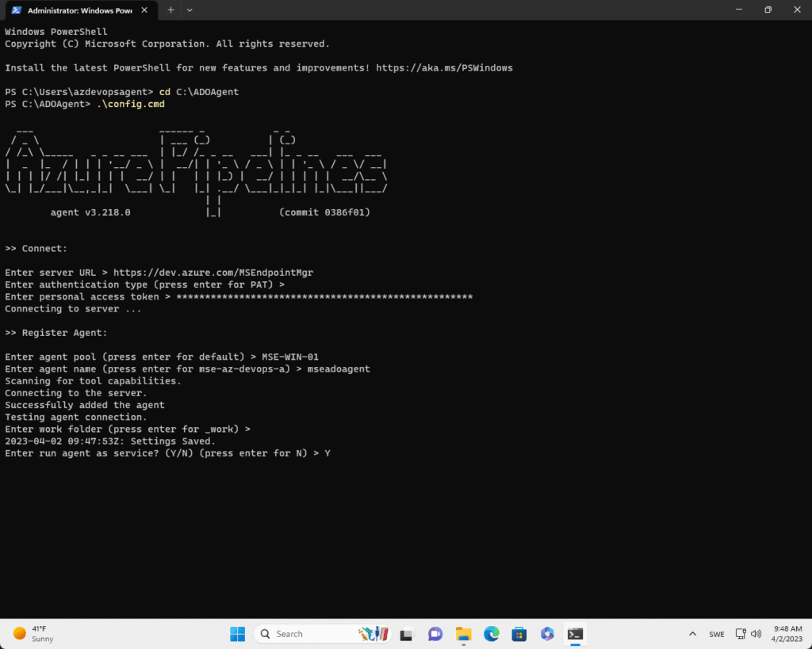Open a new terminal tab
812x649 pixels.
point(171,10)
